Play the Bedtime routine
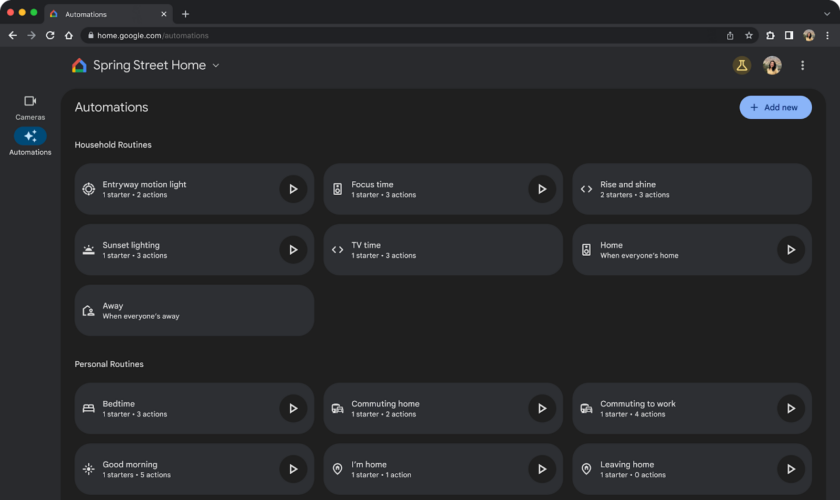Image resolution: width=840 pixels, height=500 pixels. [293, 408]
